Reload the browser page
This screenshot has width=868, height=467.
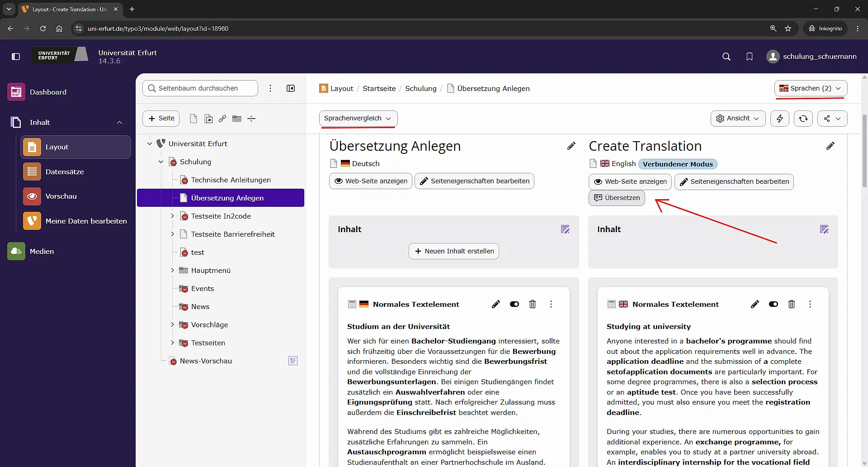[x=43, y=29]
